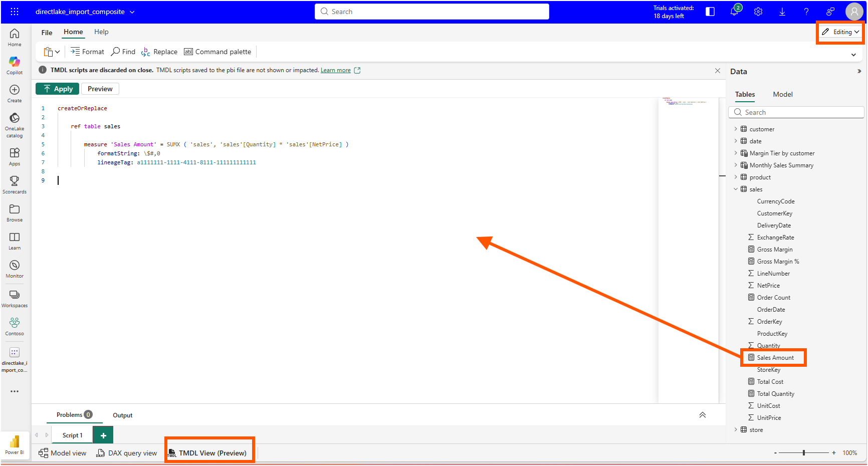
Task: Switch to the Model tab in Data pane
Action: tap(783, 94)
